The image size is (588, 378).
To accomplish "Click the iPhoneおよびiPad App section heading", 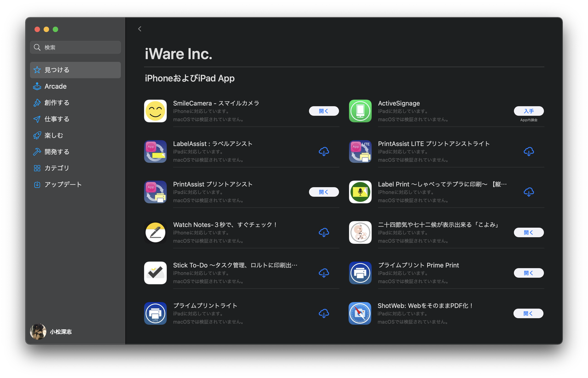I will [x=190, y=79].
